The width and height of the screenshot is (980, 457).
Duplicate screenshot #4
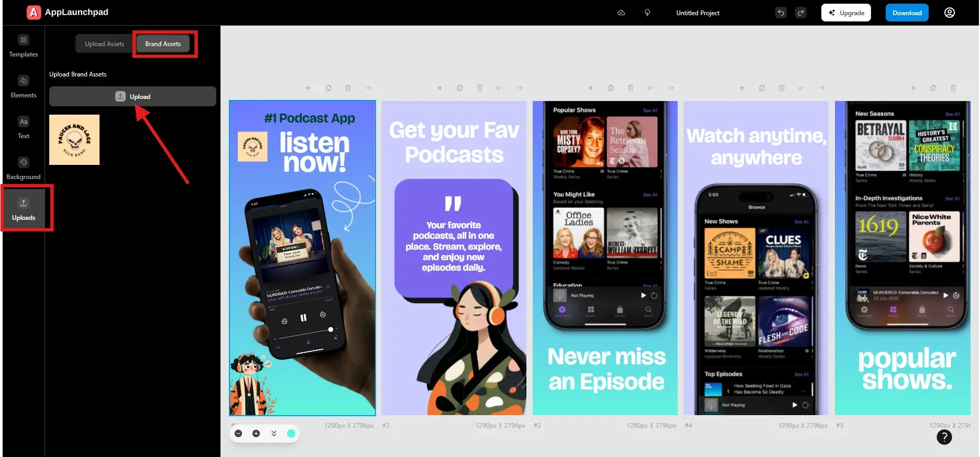point(762,88)
